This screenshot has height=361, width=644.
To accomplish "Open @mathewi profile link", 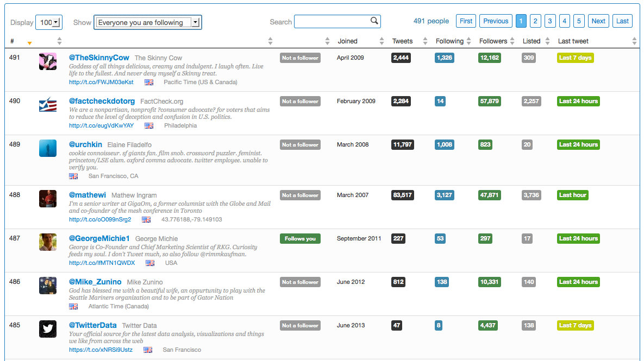I will 87,195.
